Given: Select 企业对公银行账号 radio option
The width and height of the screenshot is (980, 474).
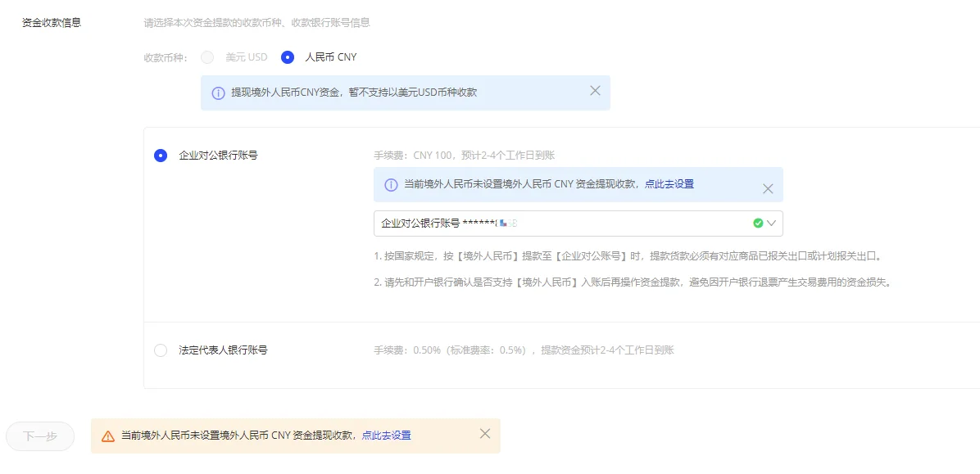Looking at the screenshot, I should [161, 156].
